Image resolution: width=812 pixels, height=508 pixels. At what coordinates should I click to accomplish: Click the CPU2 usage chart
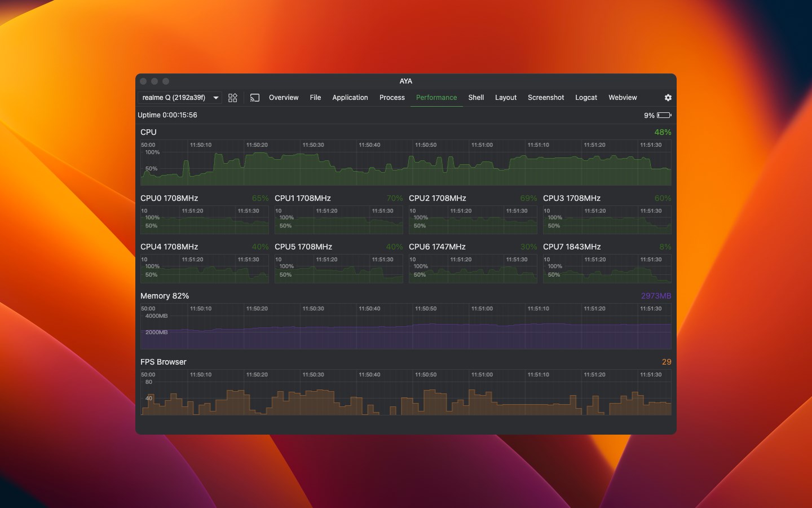point(473,220)
